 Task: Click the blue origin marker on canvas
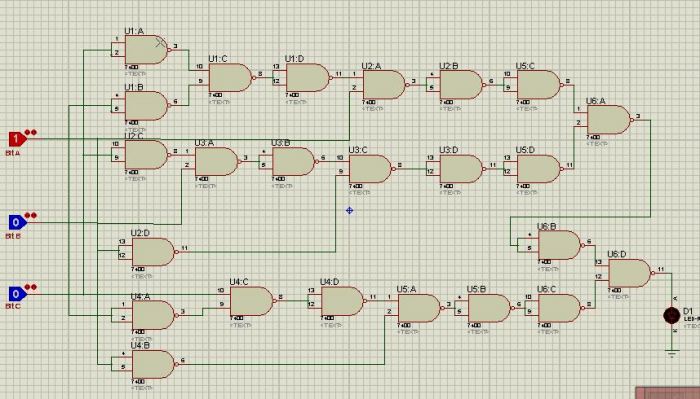click(349, 210)
